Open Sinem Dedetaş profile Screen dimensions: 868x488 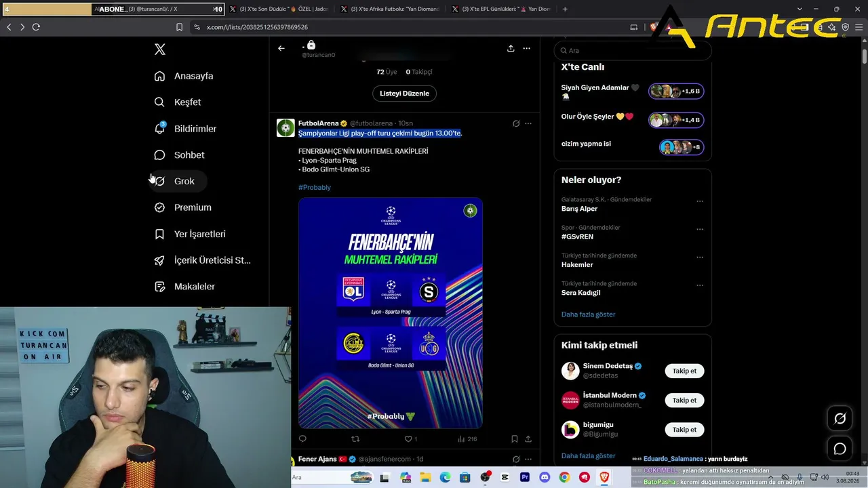click(608, 366)
